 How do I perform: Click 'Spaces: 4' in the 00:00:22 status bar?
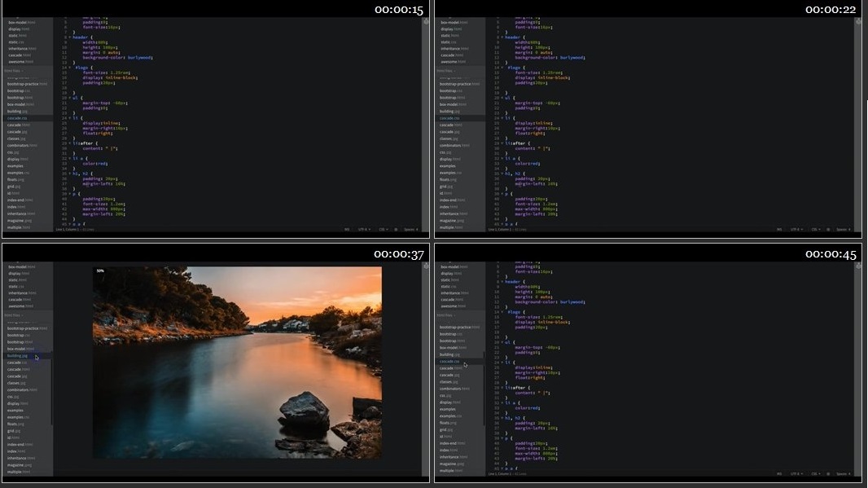(x=843, y=229)
